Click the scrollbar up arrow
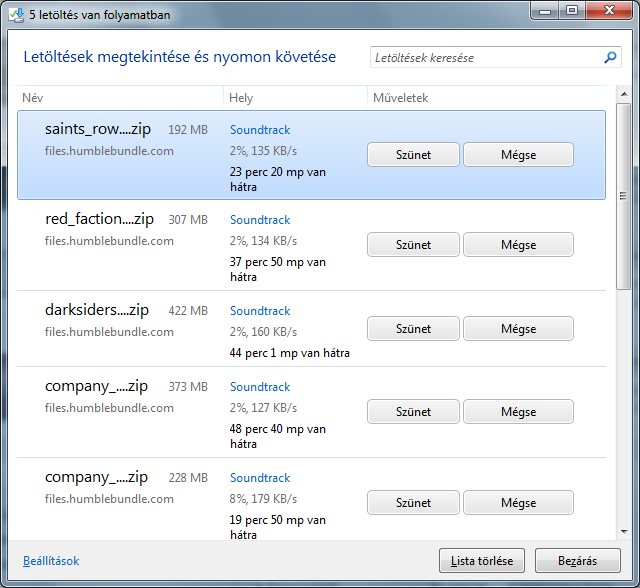640x588 pixels. coord(624,94)
